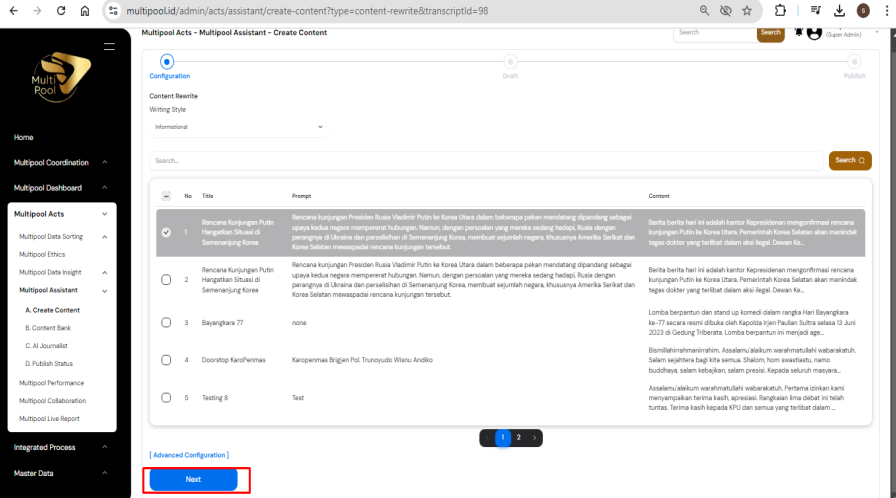Image resolution: width=896 pixels, height=498 pixels.
Task: Go back in browser history
Action: pyautogui.click(x=14, y=11)
